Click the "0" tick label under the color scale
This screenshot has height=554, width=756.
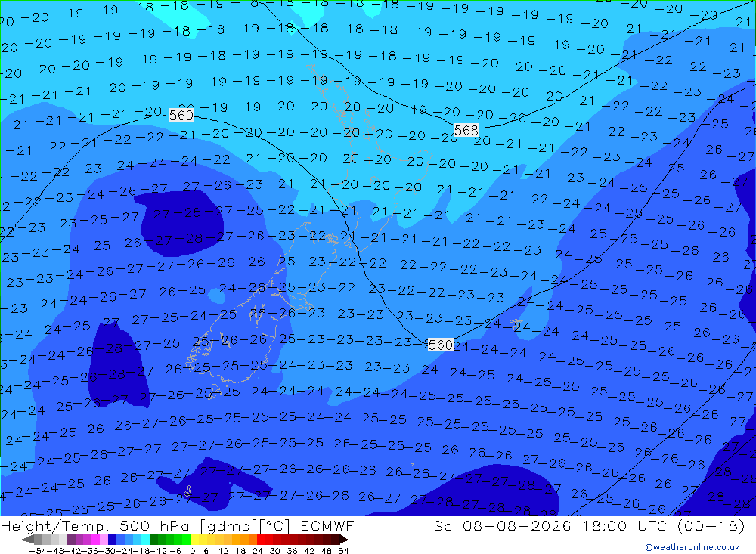coord(192,551)
